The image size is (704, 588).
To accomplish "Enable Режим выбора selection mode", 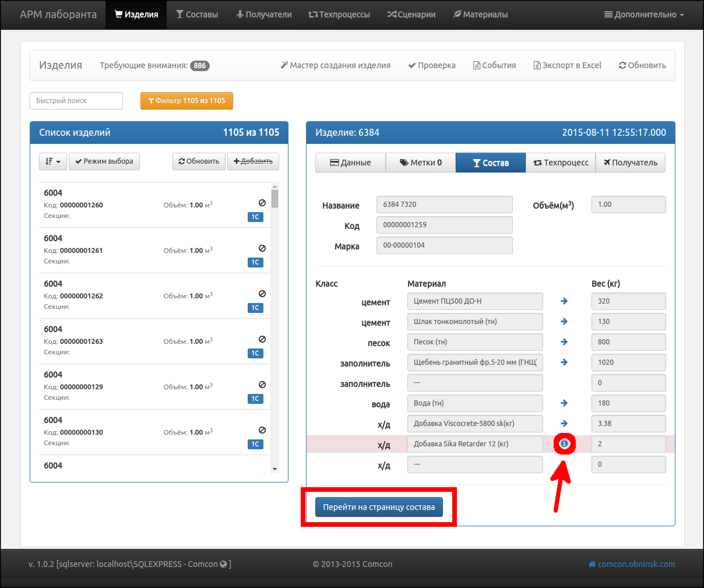I will click(104, 161).
